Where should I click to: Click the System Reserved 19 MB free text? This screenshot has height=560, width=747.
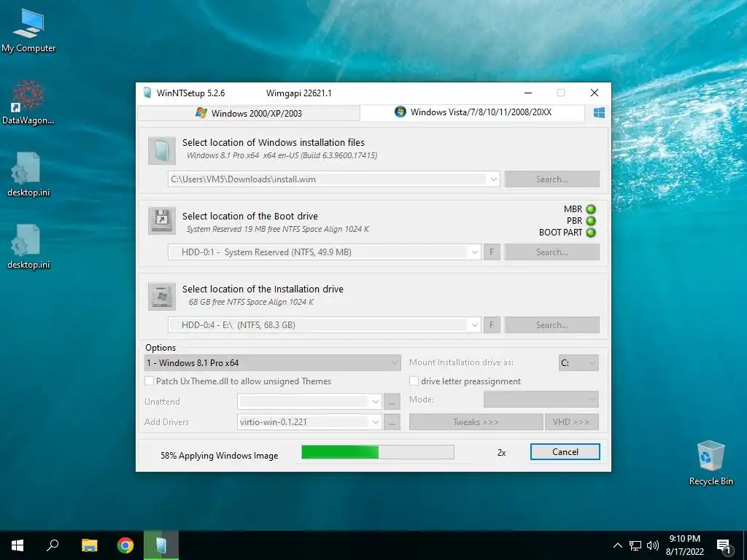(278, 229)
